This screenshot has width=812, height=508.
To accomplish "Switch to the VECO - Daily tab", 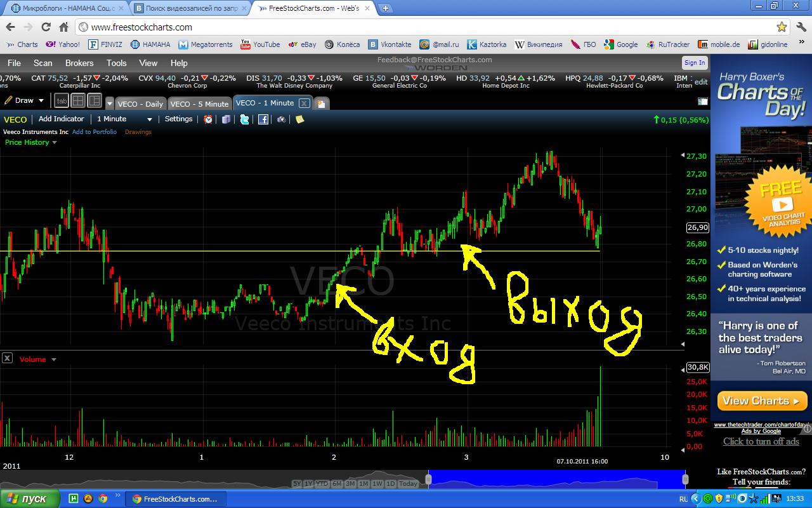I will (140, 104).
